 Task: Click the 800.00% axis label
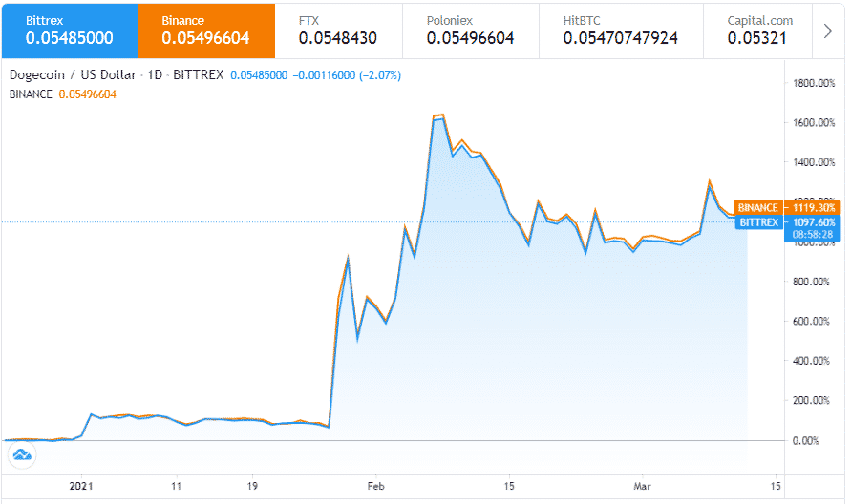811,282
